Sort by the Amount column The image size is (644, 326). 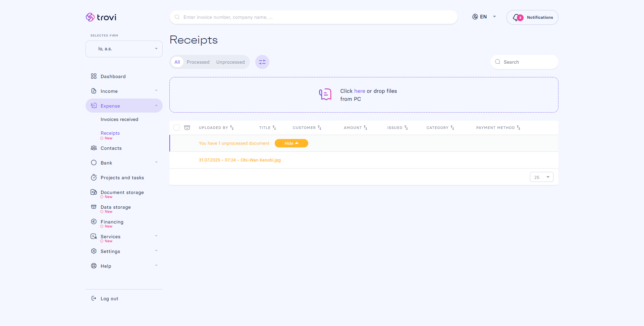coord(355,128)
